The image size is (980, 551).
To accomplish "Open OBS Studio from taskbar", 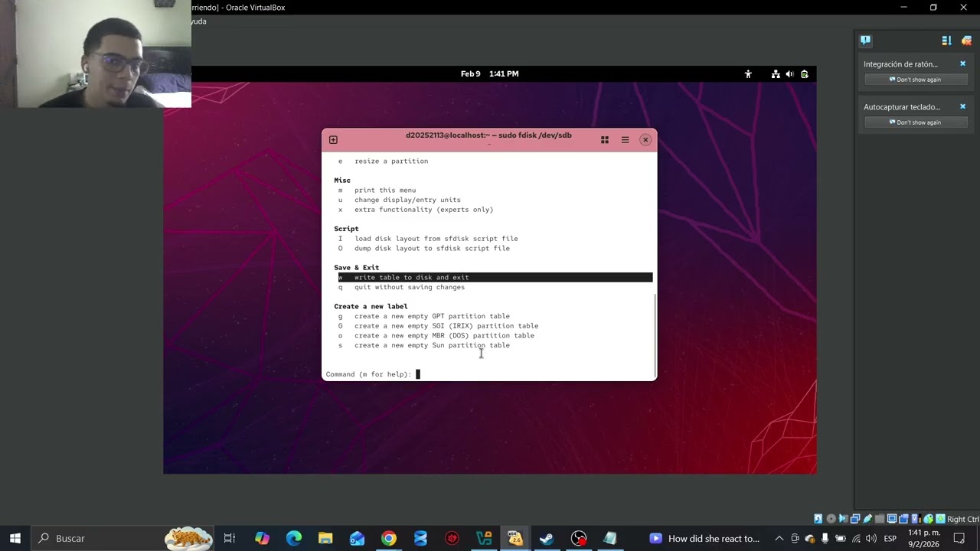I will [x=578, y=538].
